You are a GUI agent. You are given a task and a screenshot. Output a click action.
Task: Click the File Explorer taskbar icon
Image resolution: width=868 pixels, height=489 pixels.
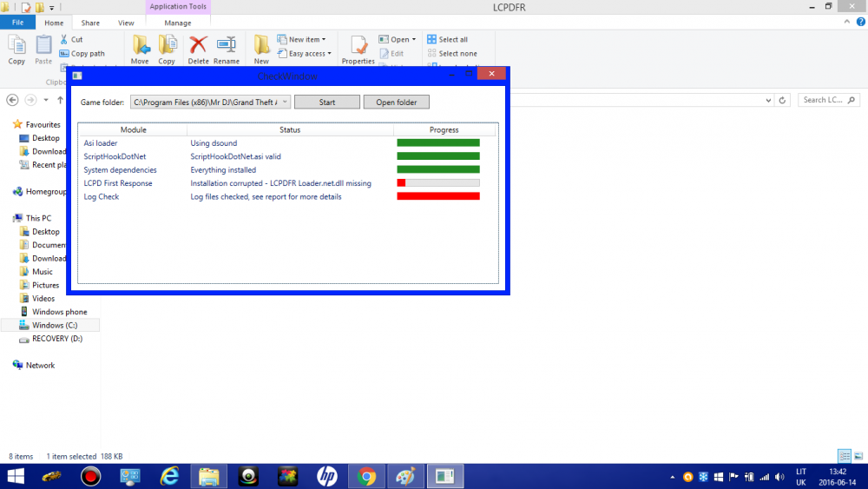pyautogui.click(x=208, y=476)
